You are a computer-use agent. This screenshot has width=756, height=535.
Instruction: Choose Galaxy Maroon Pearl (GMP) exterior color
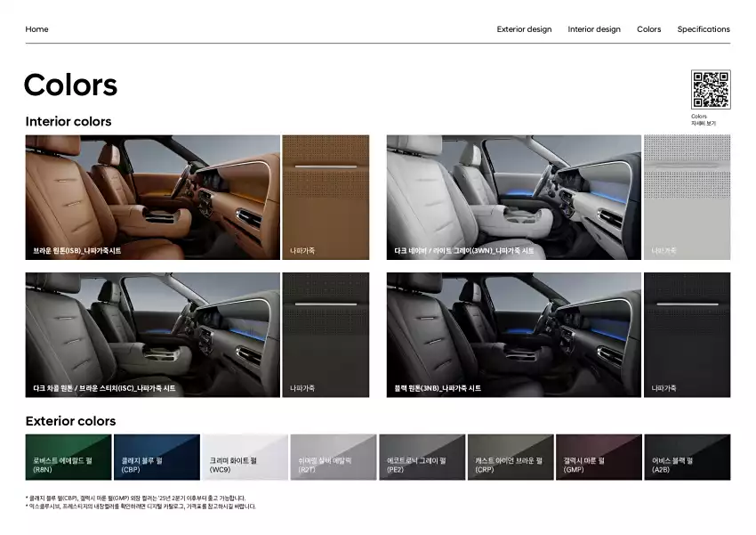pyautogui.click(x=599, y=457)
